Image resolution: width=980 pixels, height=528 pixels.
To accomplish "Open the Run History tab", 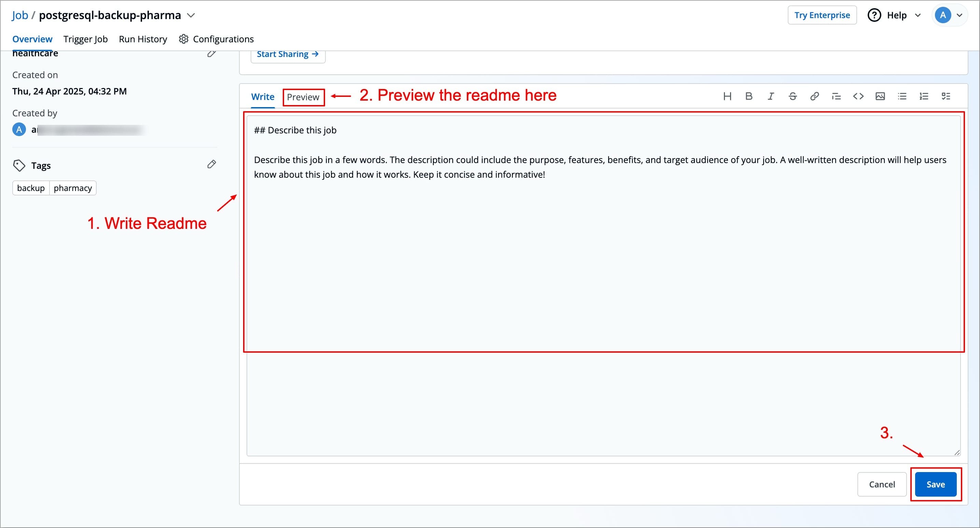I will click(143, 39).
